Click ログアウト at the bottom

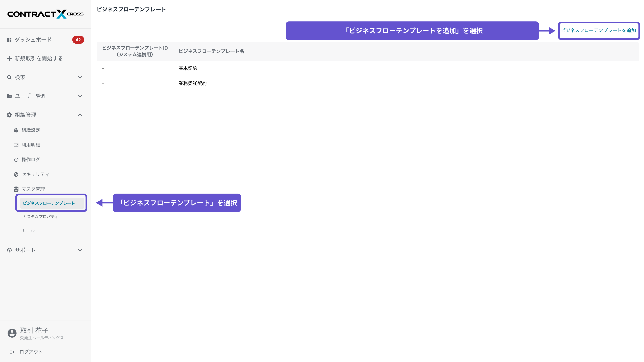tap(31, 351)
